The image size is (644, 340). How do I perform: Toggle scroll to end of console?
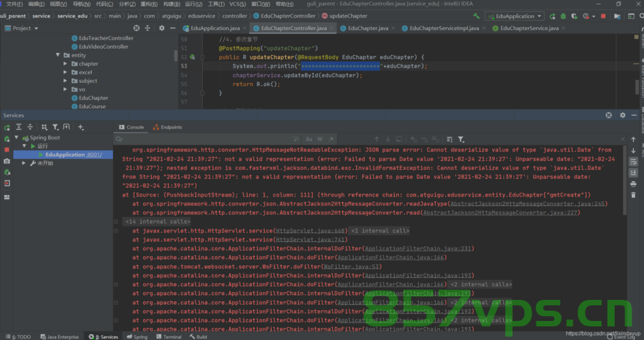633,173
